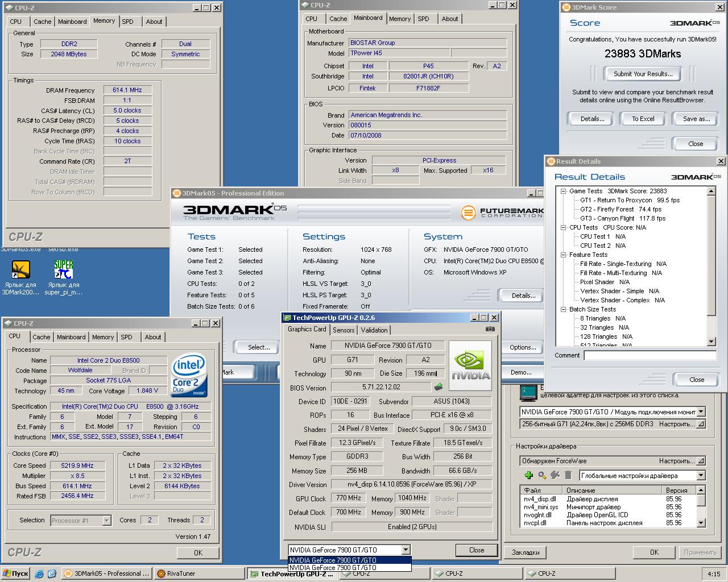The image size is (728, 582).
Task: Open the Глобальные настройки драйвера dropdown
Action: pyautogui.click(x=701, y=476)
